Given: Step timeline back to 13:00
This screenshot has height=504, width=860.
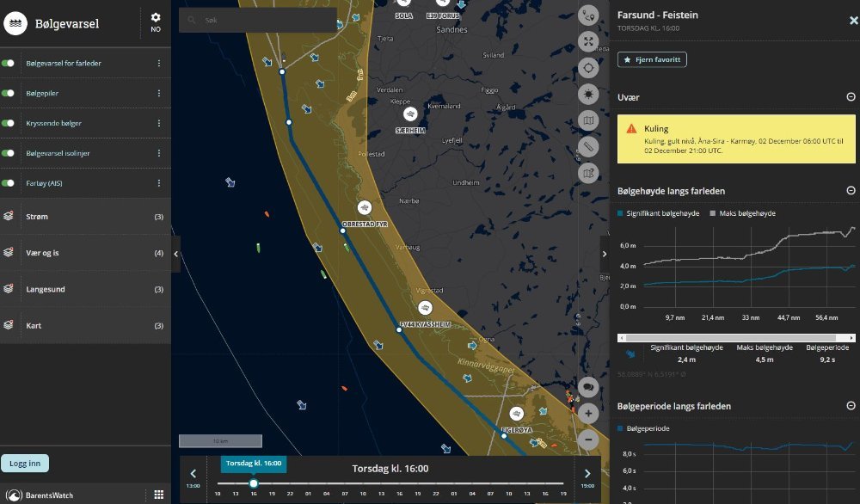Looking at the screenshot, I should [x=193, y=476].
